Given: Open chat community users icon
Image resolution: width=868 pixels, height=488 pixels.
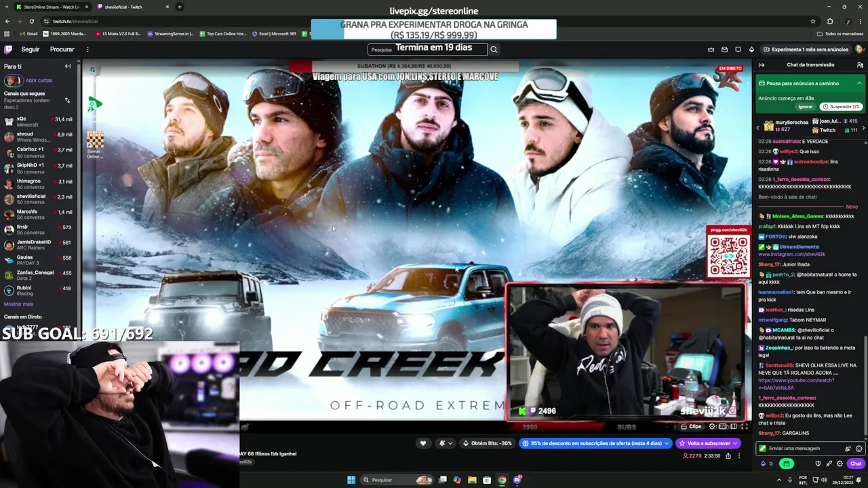Looking at the screenshot, I should (860, 65).
